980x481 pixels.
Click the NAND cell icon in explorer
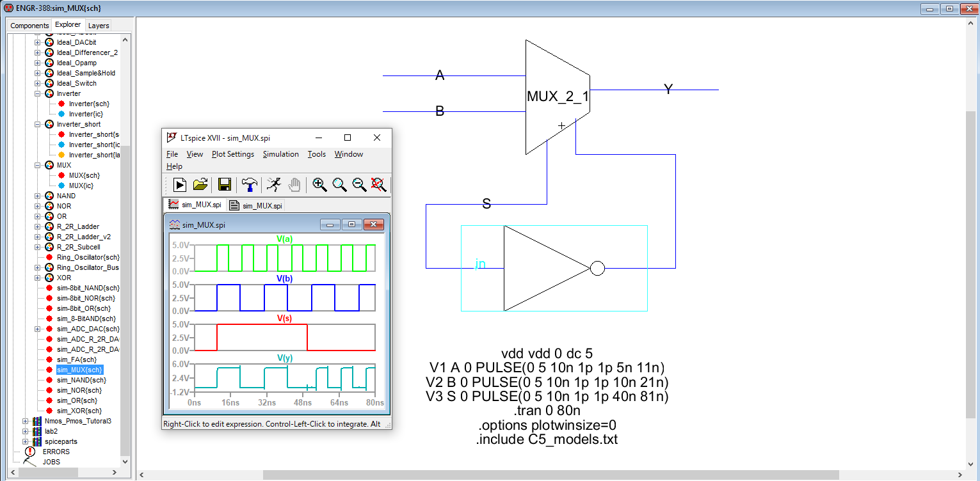click(x=49, y=196)
